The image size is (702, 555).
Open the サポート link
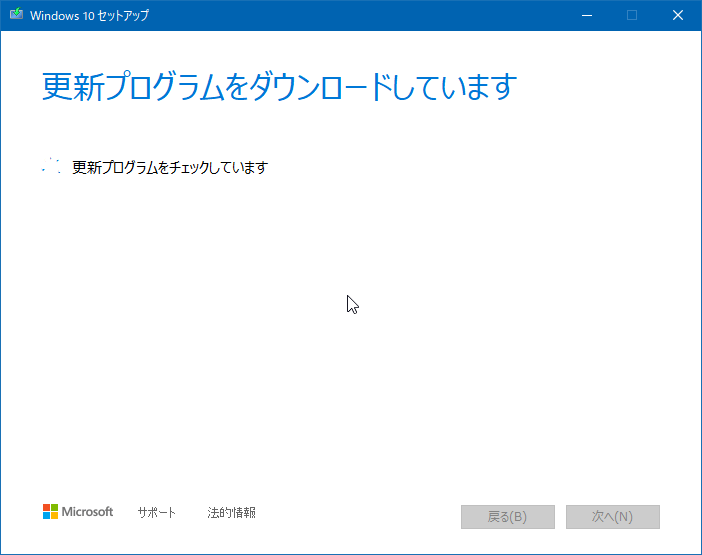(x=157, y=512)
